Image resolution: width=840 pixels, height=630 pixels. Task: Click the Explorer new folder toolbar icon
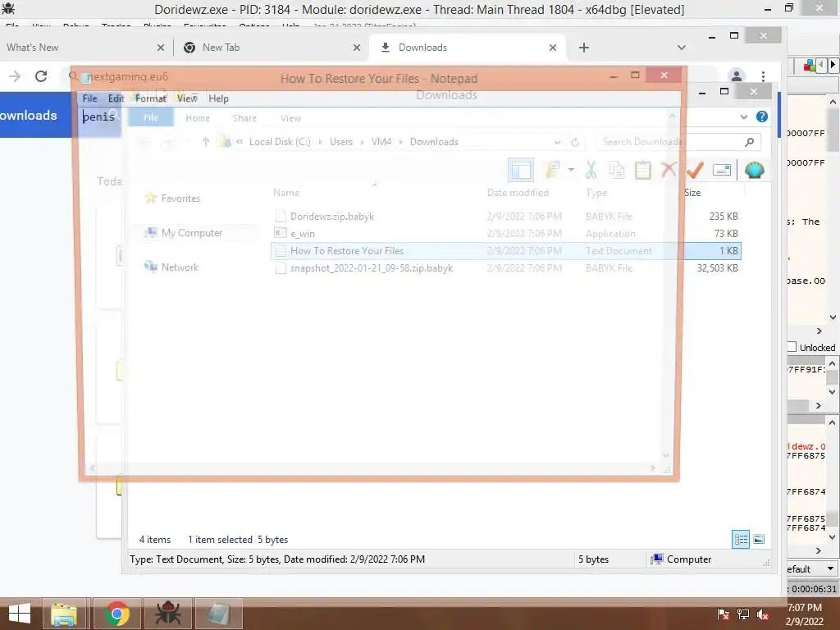tap(552, 170)
